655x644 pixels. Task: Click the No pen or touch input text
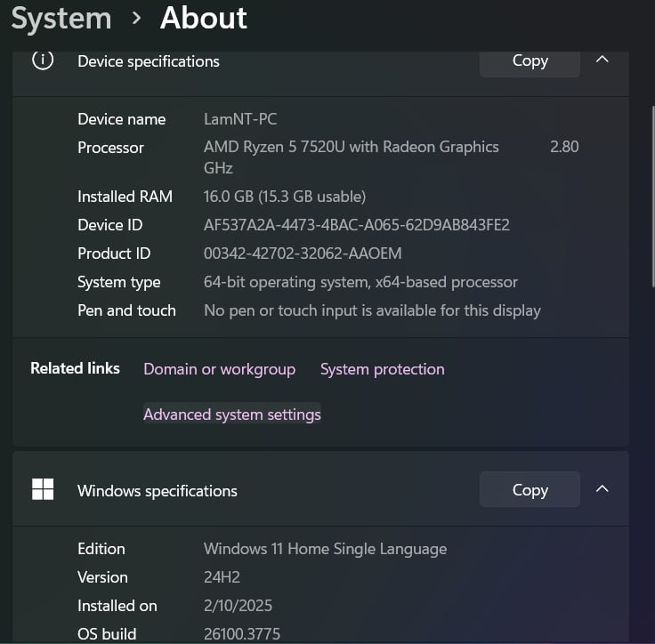[372, 310]
